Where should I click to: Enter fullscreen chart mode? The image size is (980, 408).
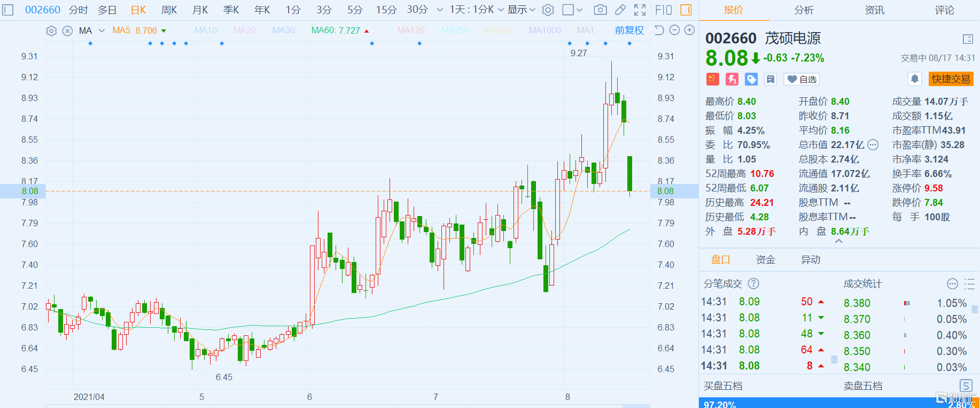[640, 10]
